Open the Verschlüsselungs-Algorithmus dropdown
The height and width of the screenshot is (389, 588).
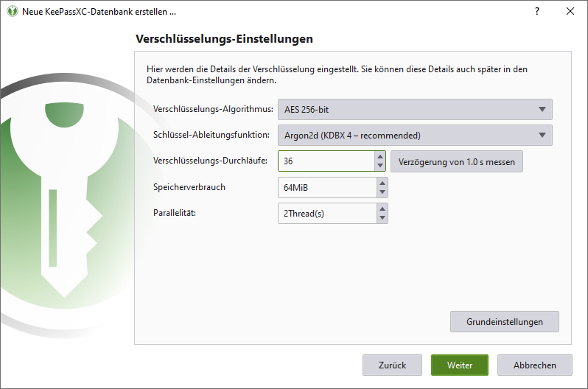point(415,110)
